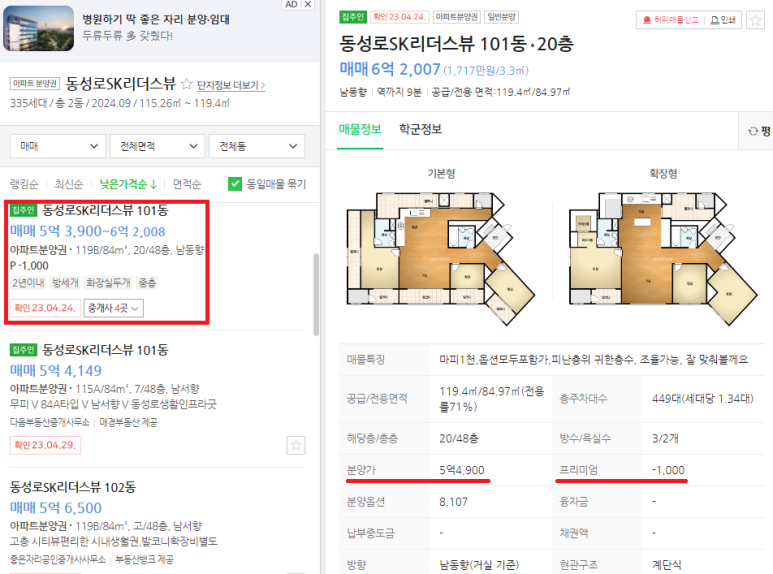Image resolution: width=773 pixels, height=574 pixels.
Task: Select the 매물정보 tab
Action: [360, 129]
